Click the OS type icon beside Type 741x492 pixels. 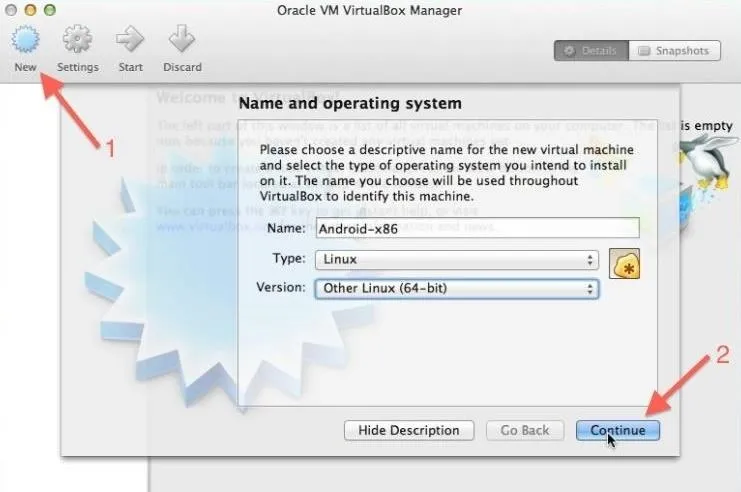pyautogui.click(x=624, y=264)
